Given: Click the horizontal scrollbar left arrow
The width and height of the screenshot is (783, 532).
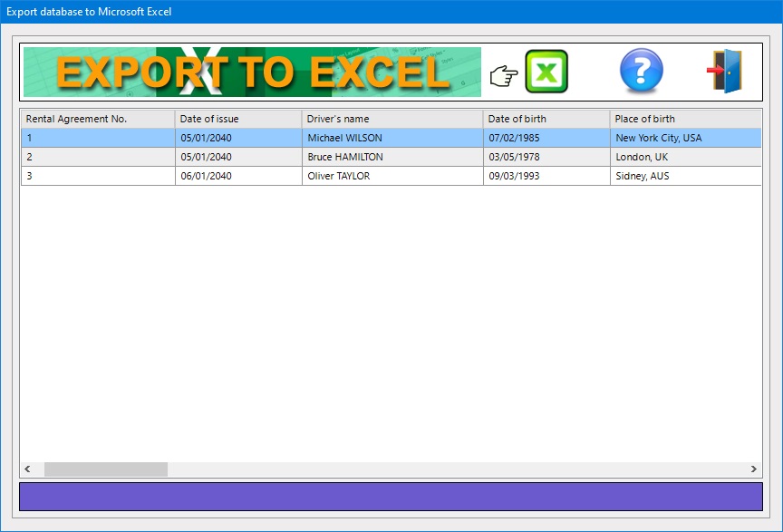Looking at the screenshot, I should point(28,469).
